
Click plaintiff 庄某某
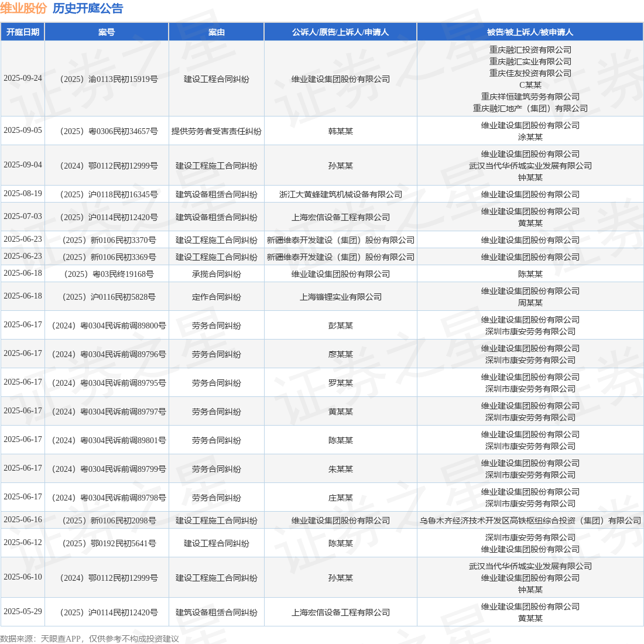coord(341,498)
